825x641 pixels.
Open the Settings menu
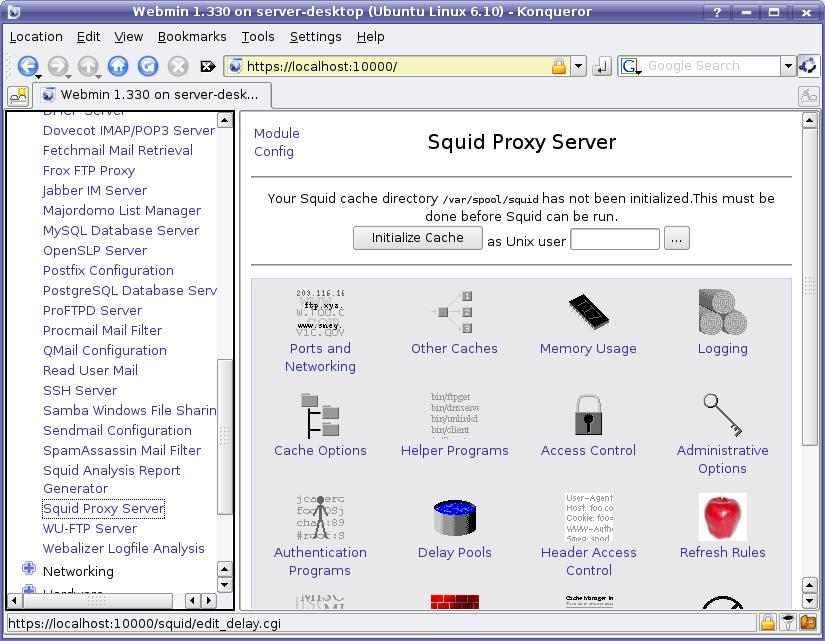(316, 37)
